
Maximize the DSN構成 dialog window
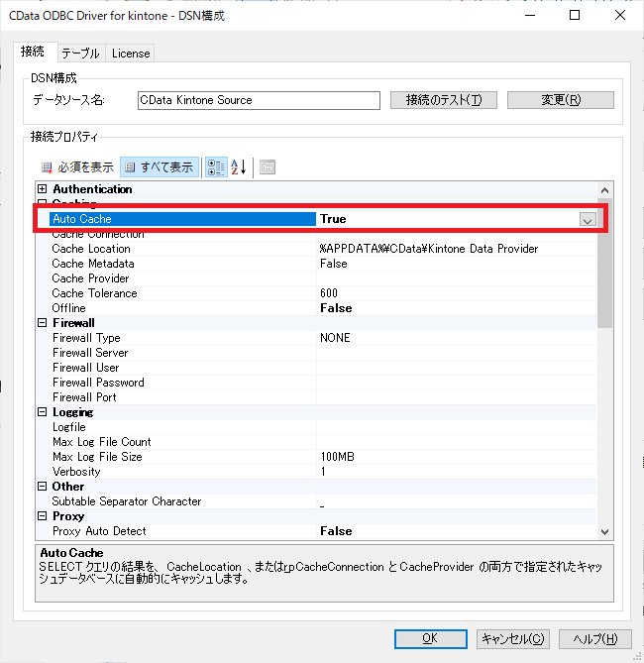(x=575, y=15)
